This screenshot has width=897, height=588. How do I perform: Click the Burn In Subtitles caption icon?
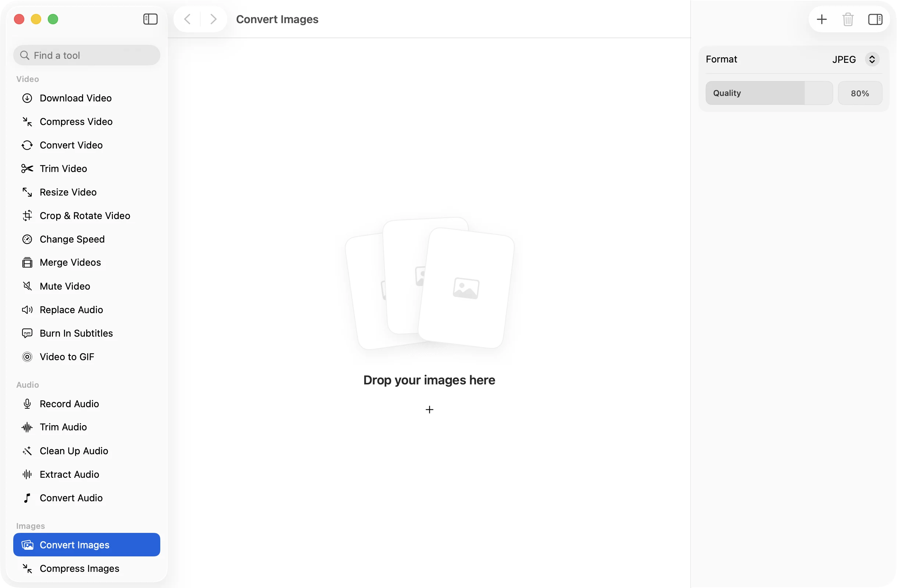click(x=27, y=333)
